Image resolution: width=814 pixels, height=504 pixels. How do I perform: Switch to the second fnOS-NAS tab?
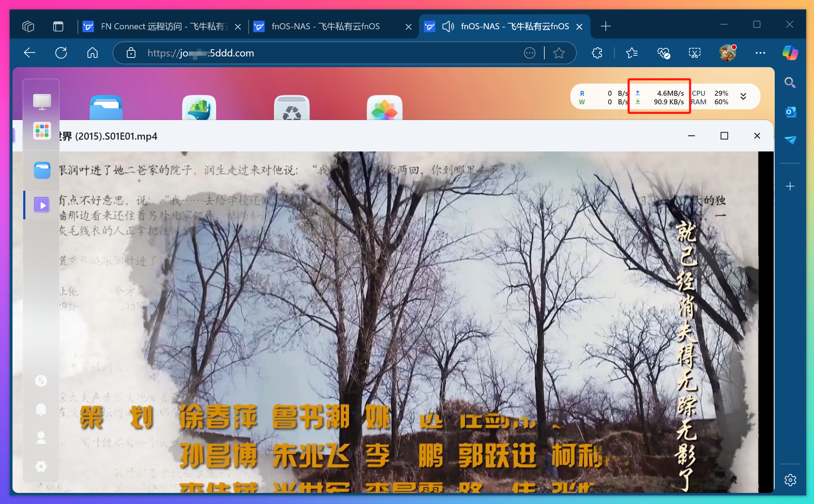click(325, 26)
